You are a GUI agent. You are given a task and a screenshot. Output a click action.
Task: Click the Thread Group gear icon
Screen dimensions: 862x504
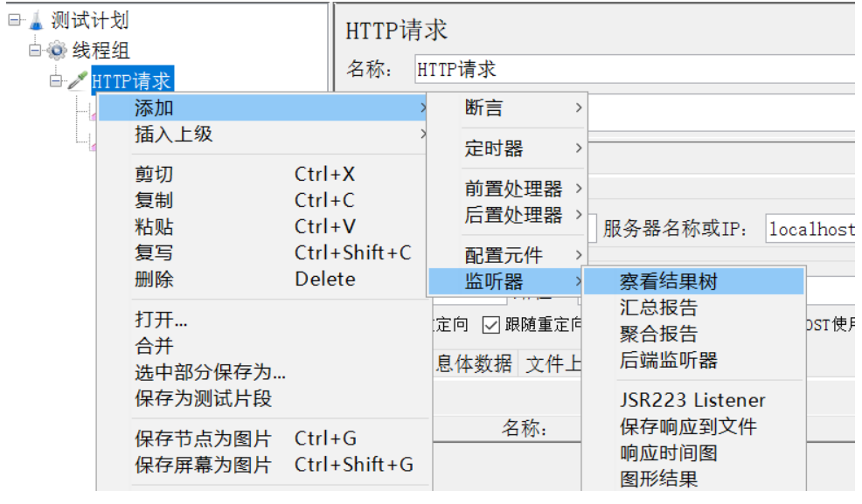tap(57, 51)
